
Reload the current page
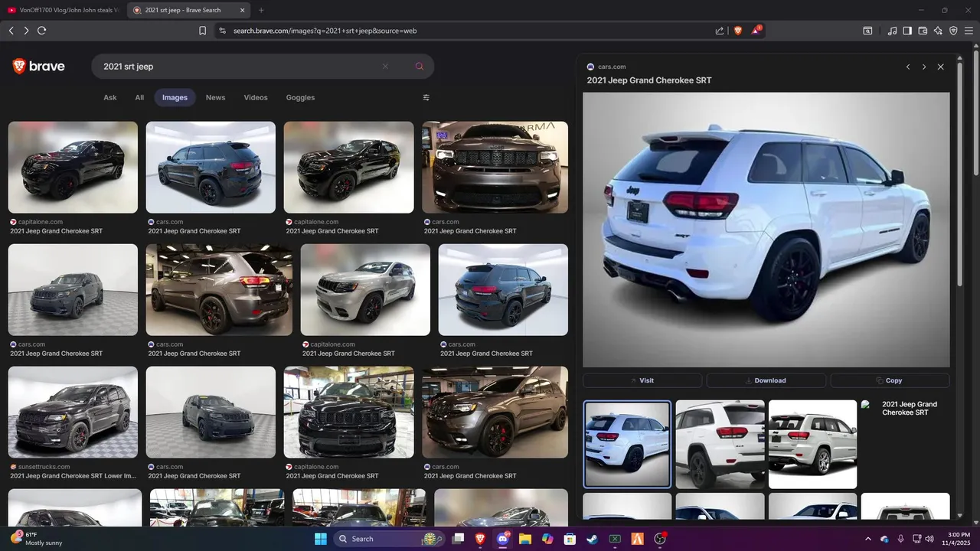41,31
